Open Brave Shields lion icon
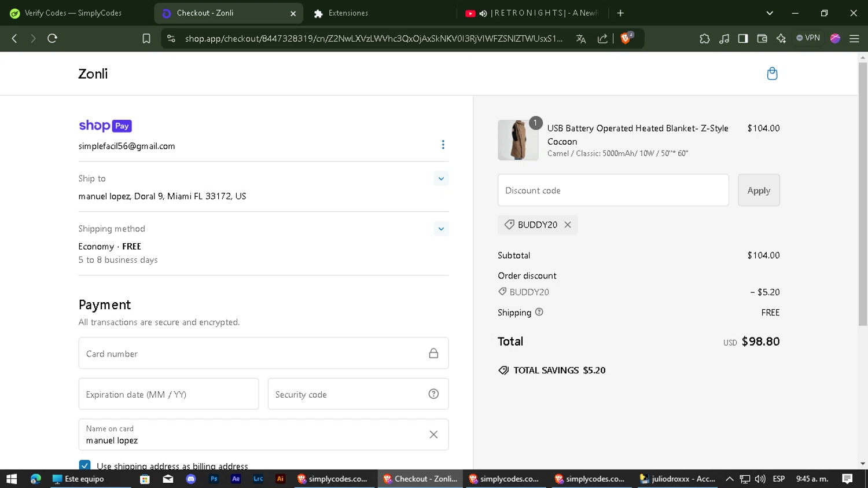Viewport: 868px width, 488px height. click(626, 38)
